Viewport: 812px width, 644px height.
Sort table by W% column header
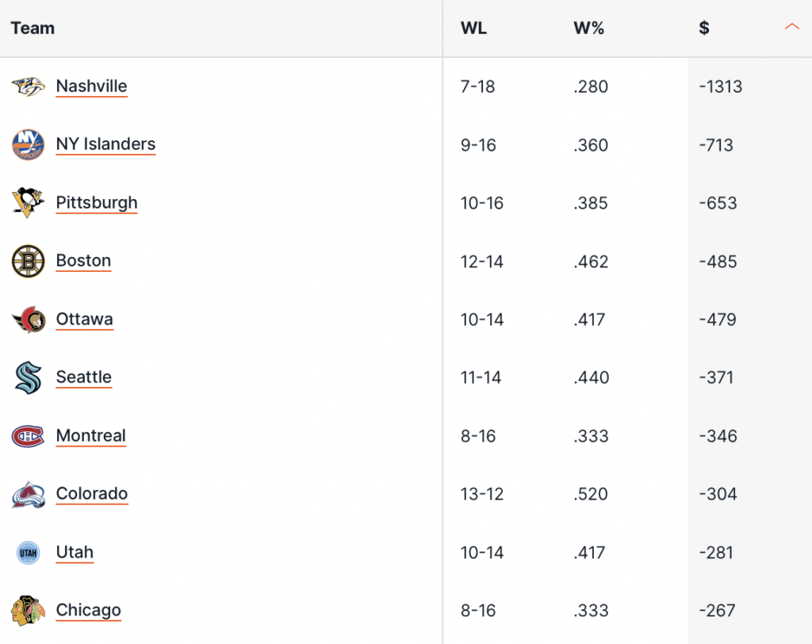pyautogui.click(x=588, y=29)
